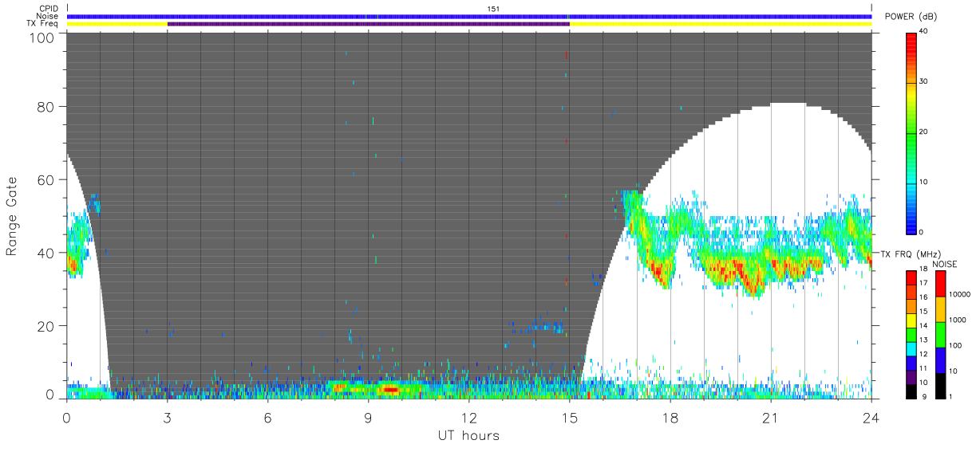
Task: Click the 3 tick on UT hours axis
Action: click(x=167, y=417)
